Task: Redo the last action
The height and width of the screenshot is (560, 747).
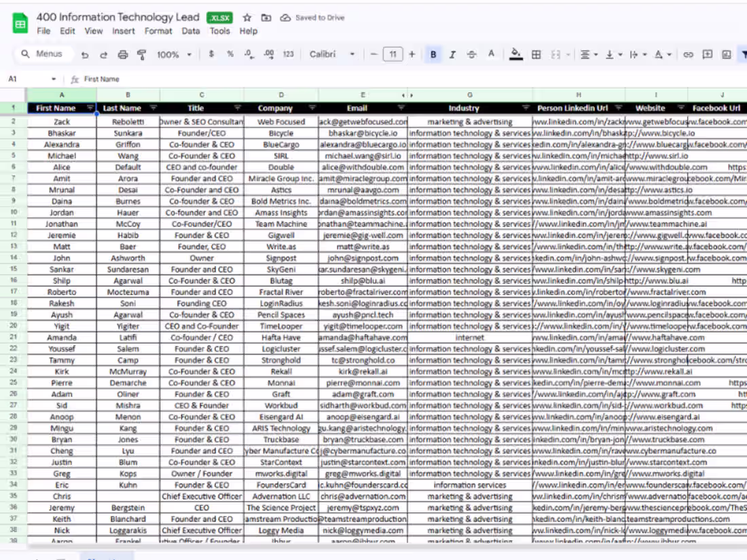Action: pos(103,55)
